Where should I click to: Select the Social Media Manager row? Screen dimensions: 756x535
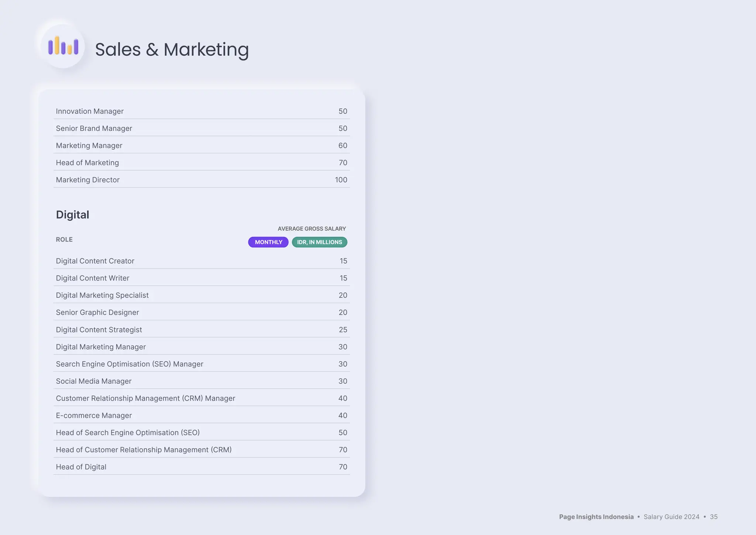(94, 381)
